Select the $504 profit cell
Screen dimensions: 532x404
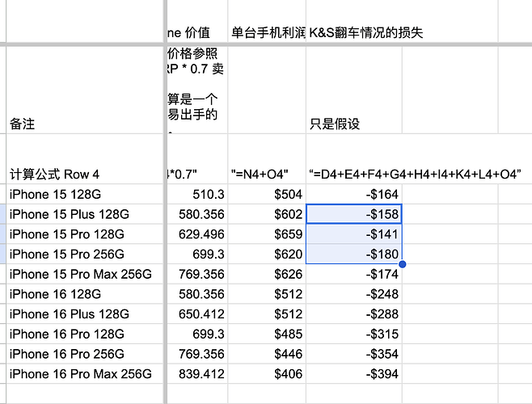[267, 194]
